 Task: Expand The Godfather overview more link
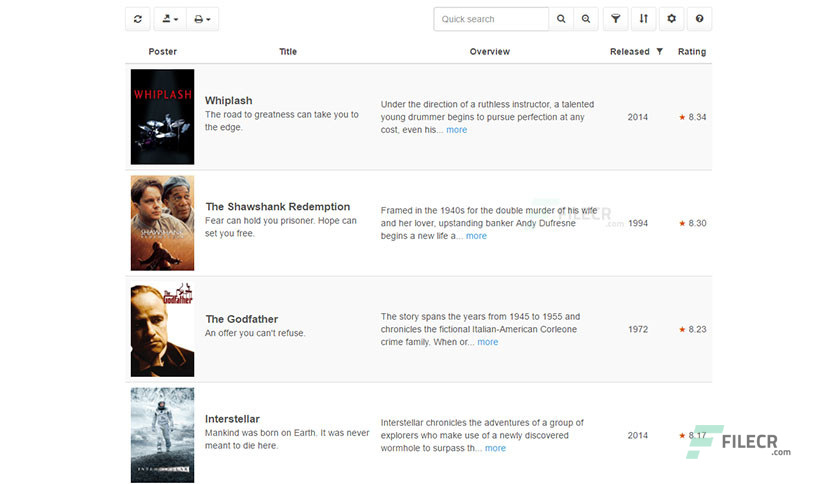pos(488,342)
